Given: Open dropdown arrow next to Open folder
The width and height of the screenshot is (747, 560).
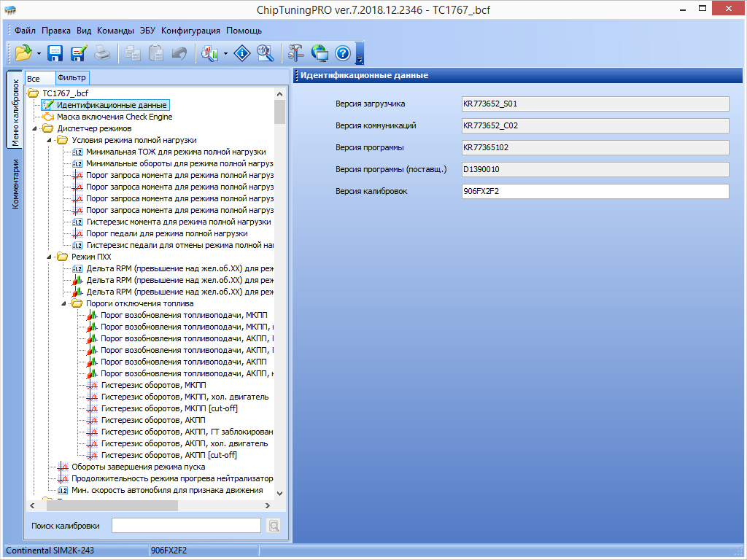Looking at the screenshot, I should tap(39, 54).
